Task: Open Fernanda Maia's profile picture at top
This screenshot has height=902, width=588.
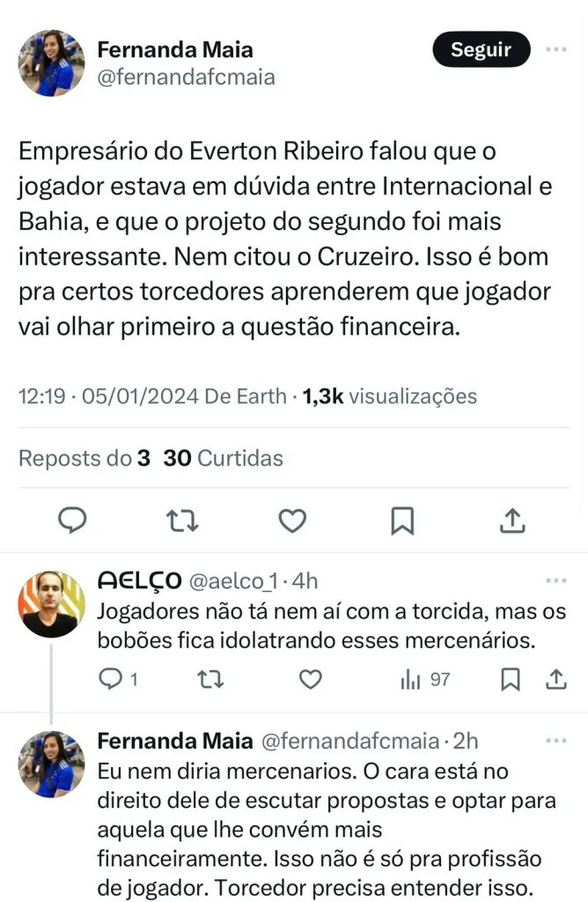Action: tap(52, 63)
